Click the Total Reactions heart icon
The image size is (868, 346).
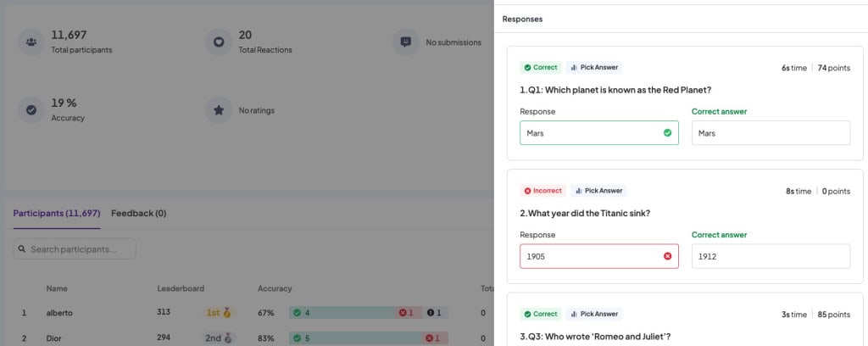[219, 42]
